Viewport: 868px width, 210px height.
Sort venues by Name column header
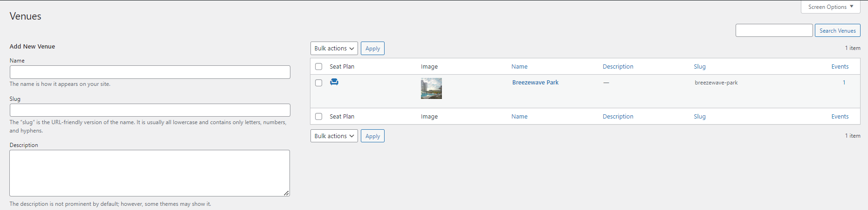tap(519, 67)
